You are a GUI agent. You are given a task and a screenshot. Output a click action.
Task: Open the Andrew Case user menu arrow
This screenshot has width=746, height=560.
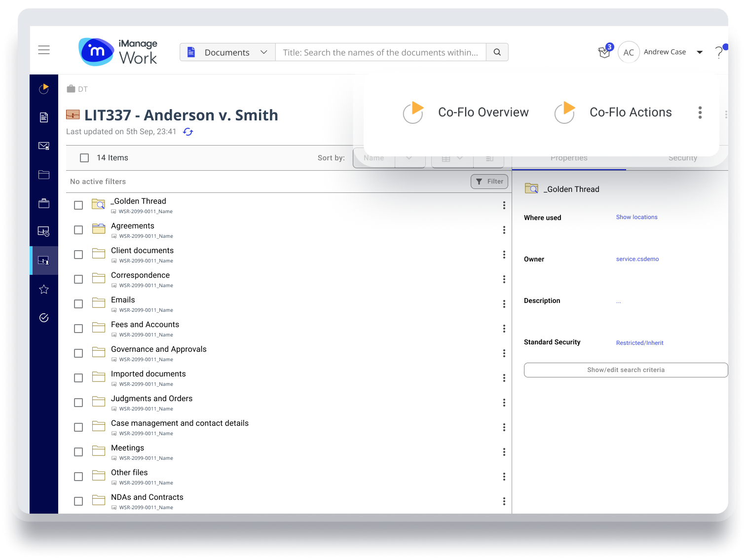(x=699, y=52)
